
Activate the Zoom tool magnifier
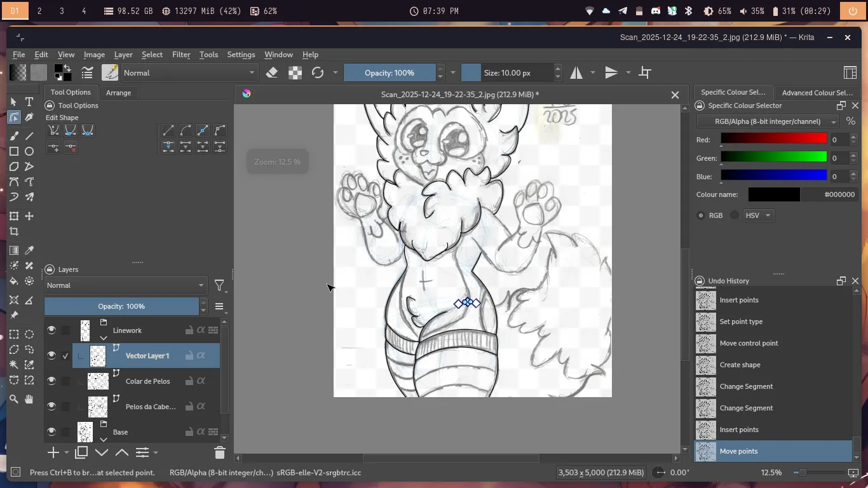(x=14, y=399)
